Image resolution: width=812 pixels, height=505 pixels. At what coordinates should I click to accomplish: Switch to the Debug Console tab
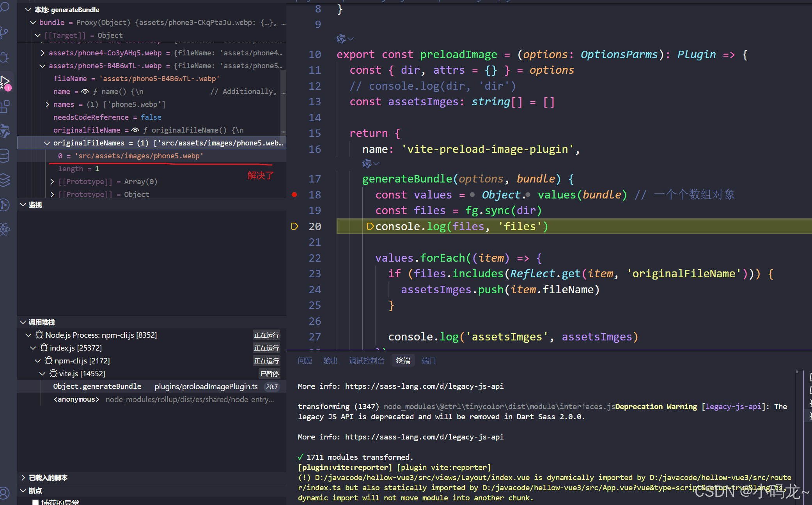(367, 361)
